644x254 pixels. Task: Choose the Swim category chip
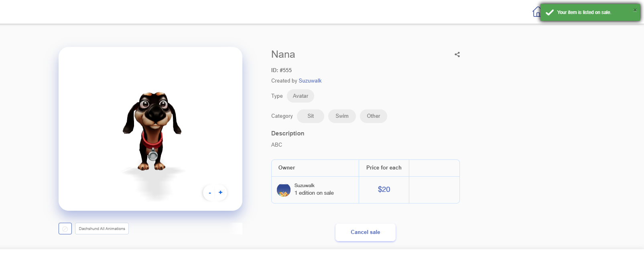tap(342, 116)
